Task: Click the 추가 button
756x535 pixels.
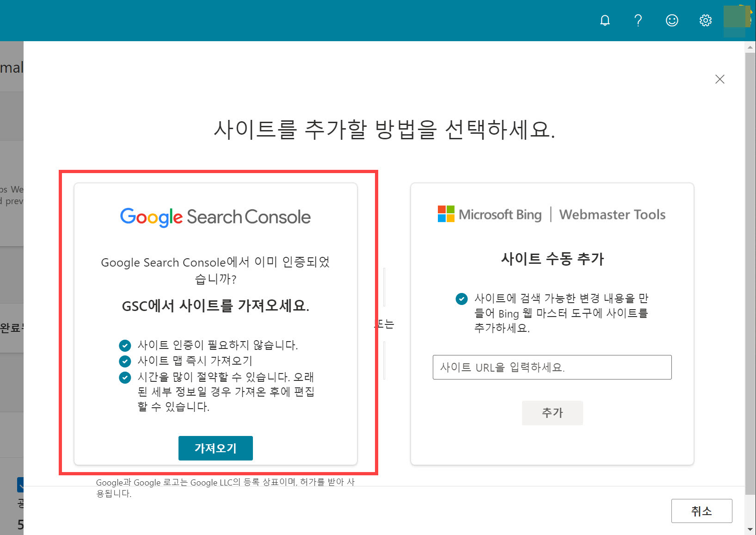Action: (x=552, y=413)
